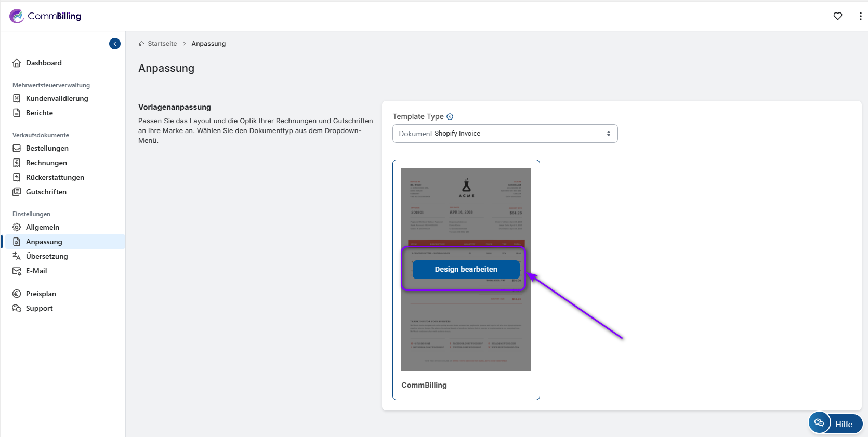Click Design bearbeiten button

click(x=466, y=269)
